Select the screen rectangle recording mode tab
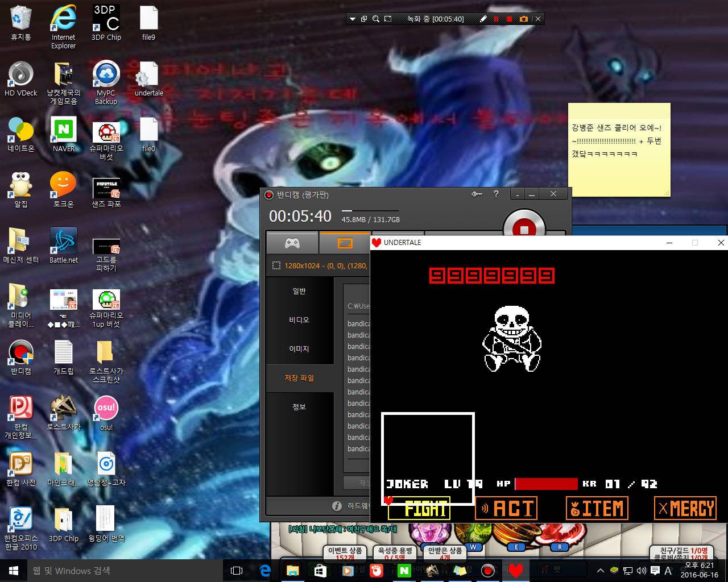Screen dimensions: 728x582 345,243
